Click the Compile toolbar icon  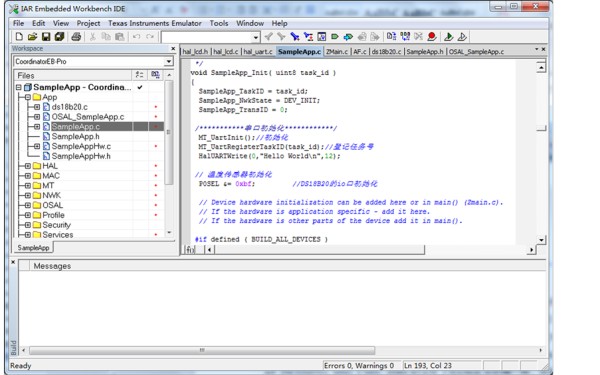pyautogui.click(x=391, y=37)
